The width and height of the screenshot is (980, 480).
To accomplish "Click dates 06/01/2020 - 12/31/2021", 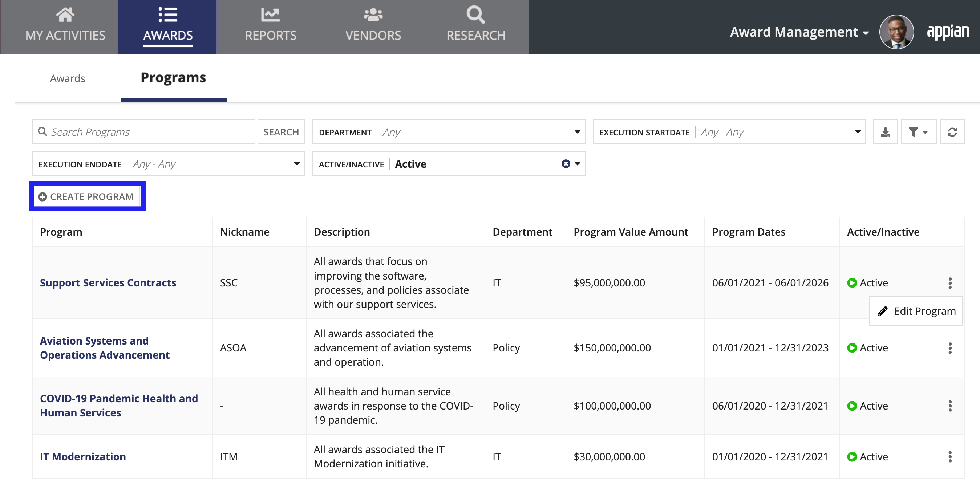I will pos(770,406).
